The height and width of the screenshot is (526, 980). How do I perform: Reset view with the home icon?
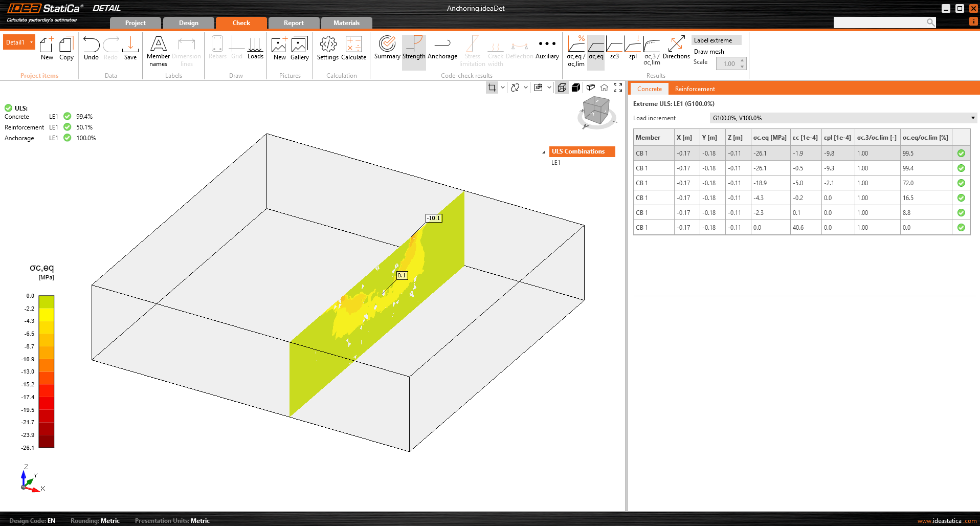pos(604,87)
